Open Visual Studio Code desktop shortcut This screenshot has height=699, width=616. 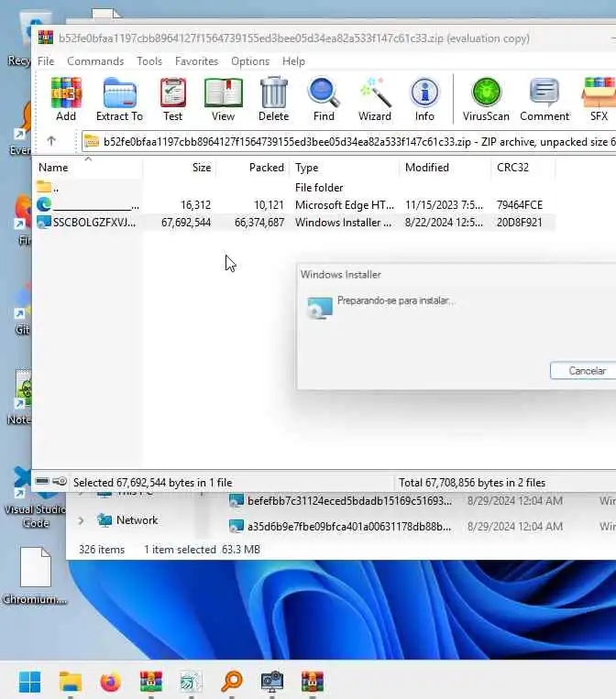click(x=35, y=497)
